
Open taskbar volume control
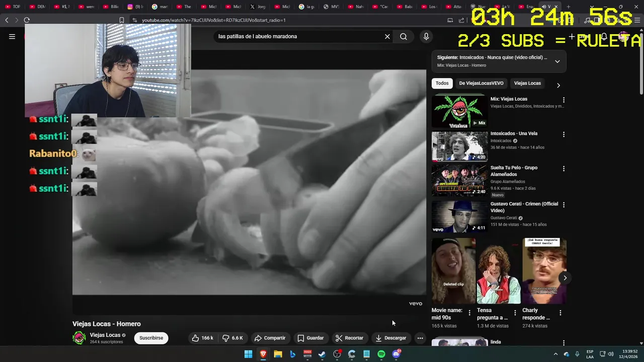(610, 354)
